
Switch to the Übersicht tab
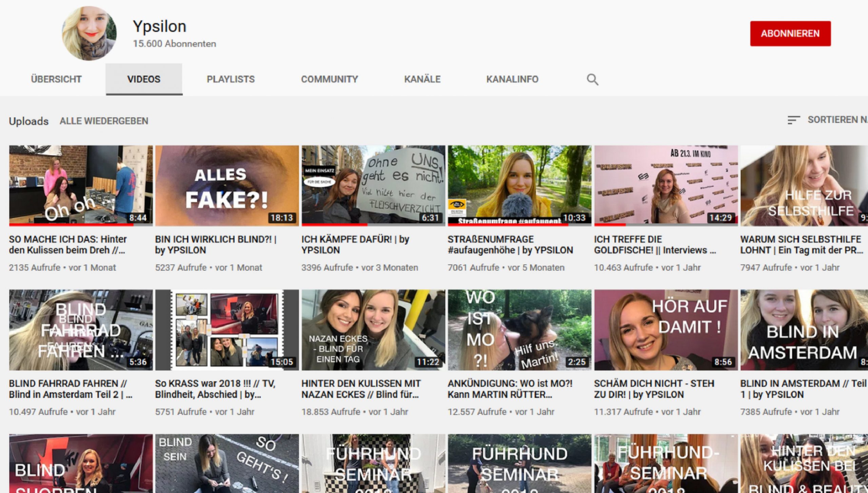(56, 79)
